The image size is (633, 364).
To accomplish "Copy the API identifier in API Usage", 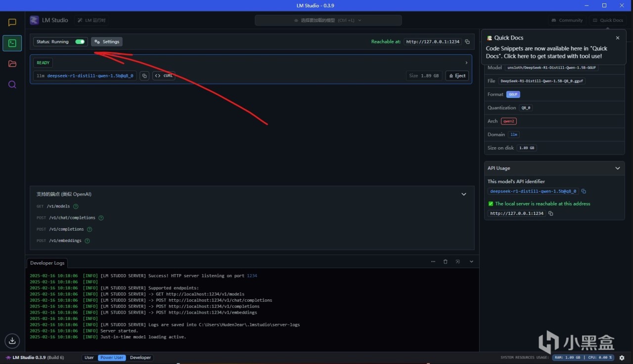I will tap(584, 191).
